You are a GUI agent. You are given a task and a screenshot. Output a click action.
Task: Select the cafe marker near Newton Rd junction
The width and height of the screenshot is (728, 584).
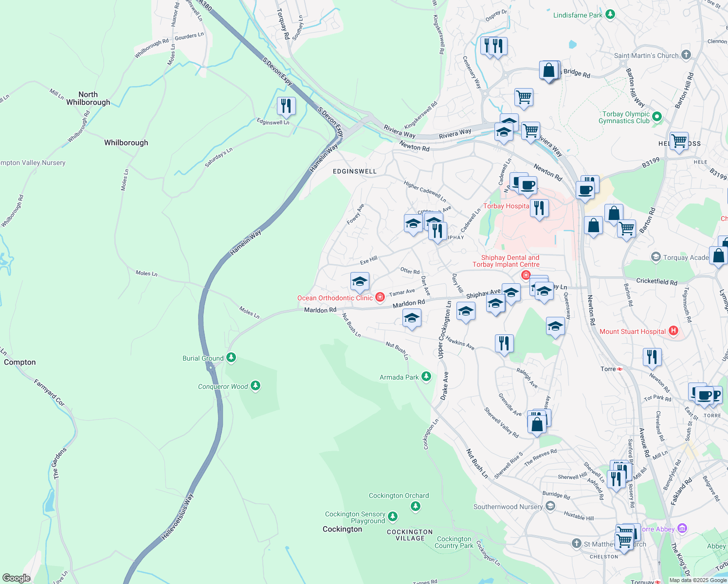(585, 190)
